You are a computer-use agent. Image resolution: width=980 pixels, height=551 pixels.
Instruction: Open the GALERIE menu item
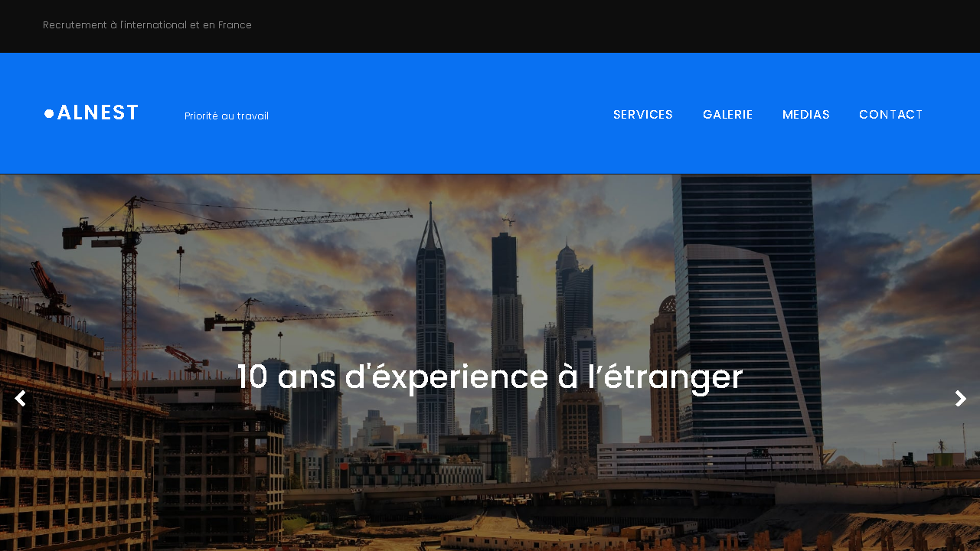[x=728, y=115]
